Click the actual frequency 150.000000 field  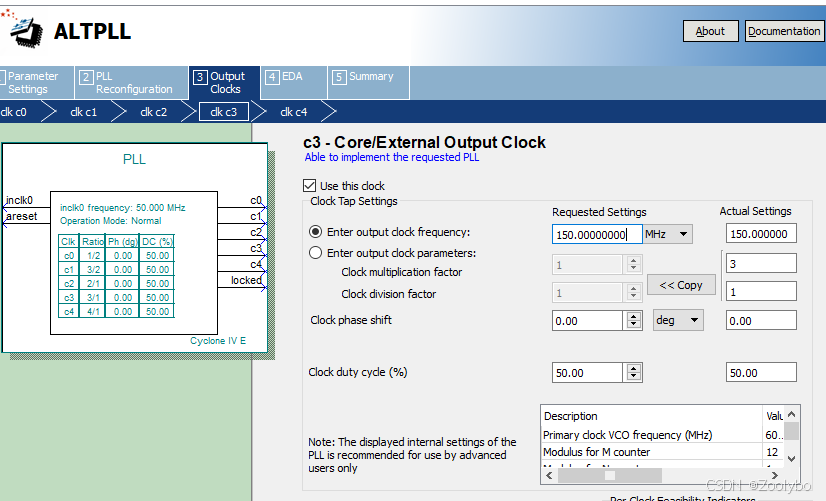761,234
